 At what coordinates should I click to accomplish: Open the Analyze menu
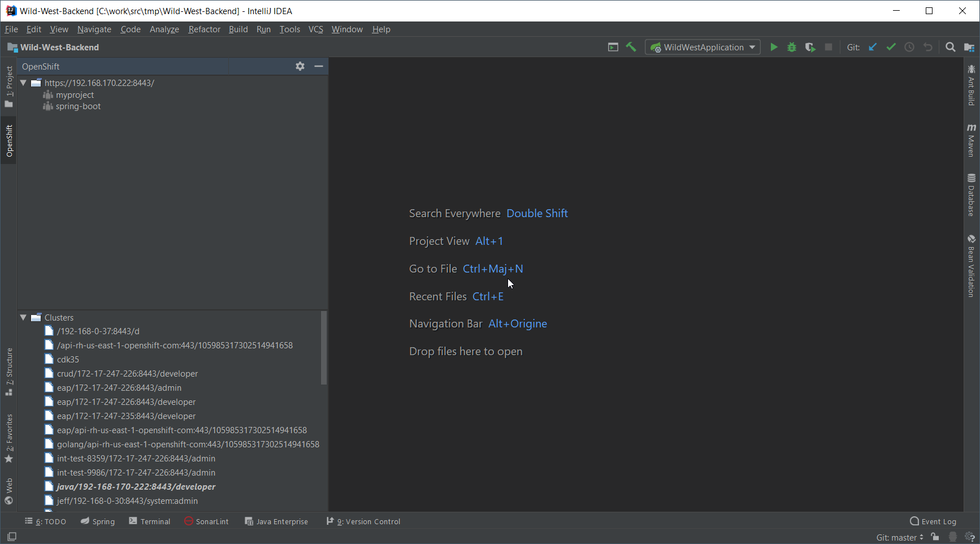click(x=164, y=29)
